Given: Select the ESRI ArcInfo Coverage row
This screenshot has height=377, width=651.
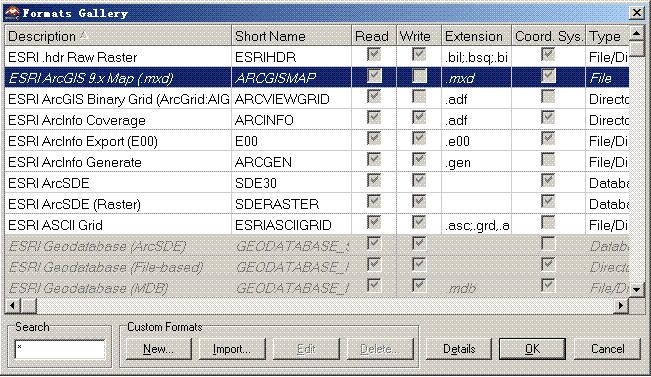Looking at the screenshot, I should (x=317, y=120).
